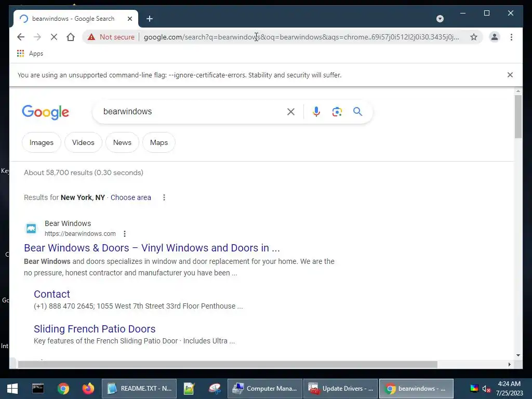Open the green notepad app in taskbar
Screen dimensions: 532x399
pos(189,389)
